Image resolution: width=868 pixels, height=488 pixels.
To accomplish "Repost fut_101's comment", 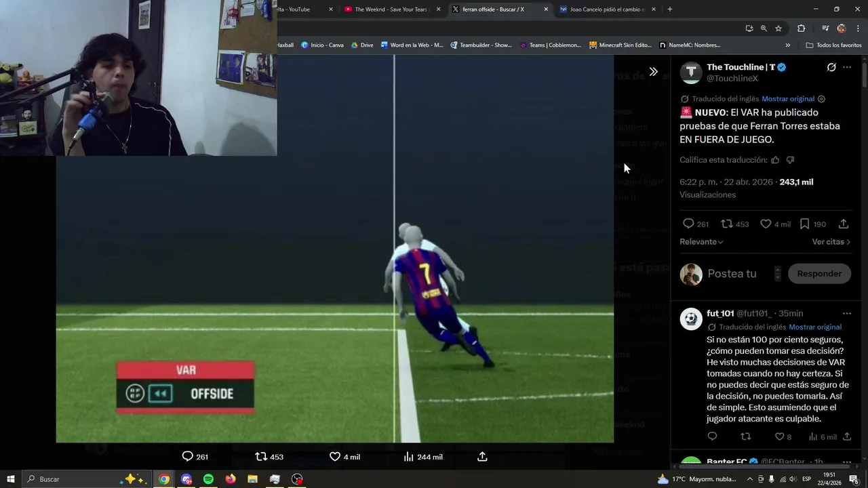I will click(x=746, y=436).
